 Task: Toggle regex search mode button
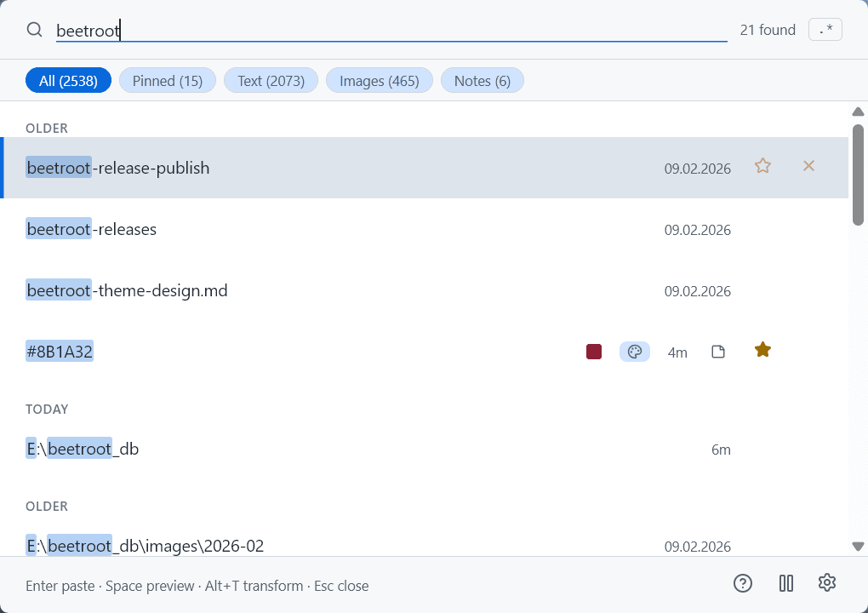coord(825,30)
